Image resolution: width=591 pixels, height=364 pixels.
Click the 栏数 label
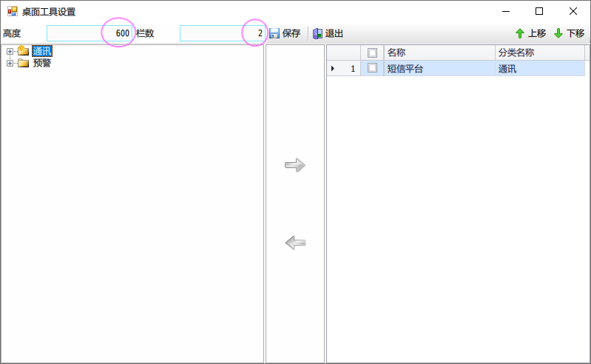[x=145, y=33]
